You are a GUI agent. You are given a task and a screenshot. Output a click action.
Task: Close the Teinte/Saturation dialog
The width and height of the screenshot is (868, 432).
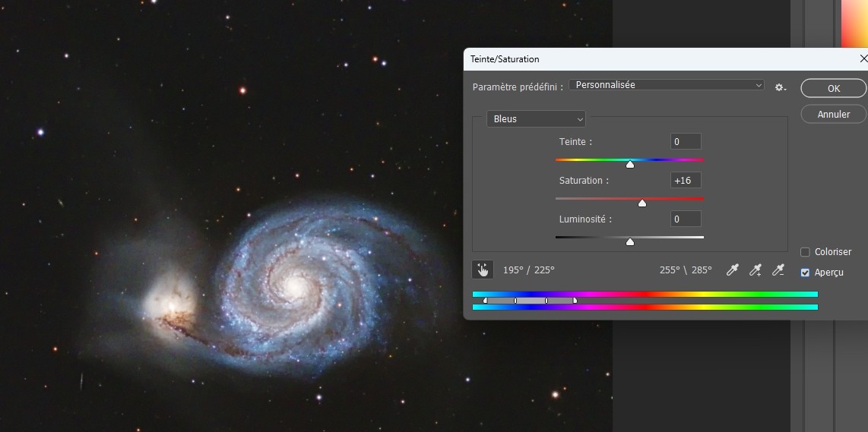click(863, 58)
